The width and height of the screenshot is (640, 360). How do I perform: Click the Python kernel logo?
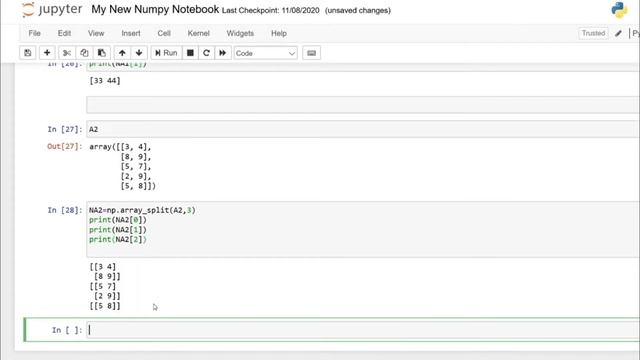point(619,10)
